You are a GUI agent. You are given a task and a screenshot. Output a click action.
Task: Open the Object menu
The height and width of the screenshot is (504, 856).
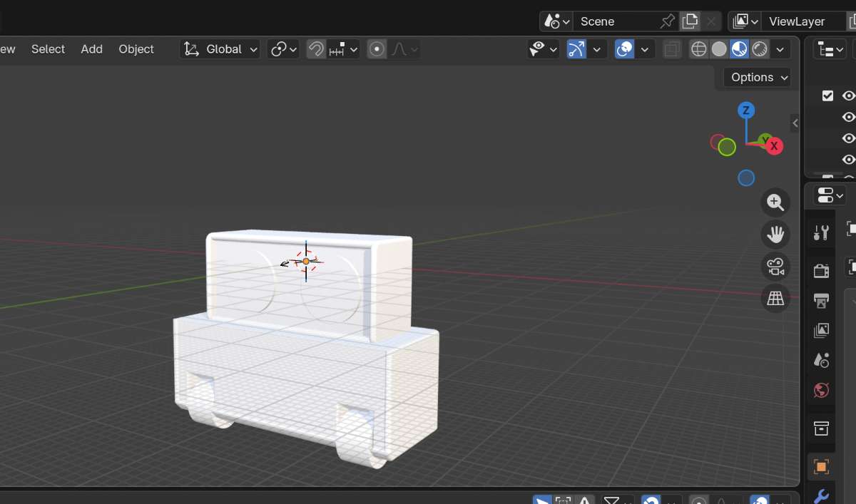[136, 49]
